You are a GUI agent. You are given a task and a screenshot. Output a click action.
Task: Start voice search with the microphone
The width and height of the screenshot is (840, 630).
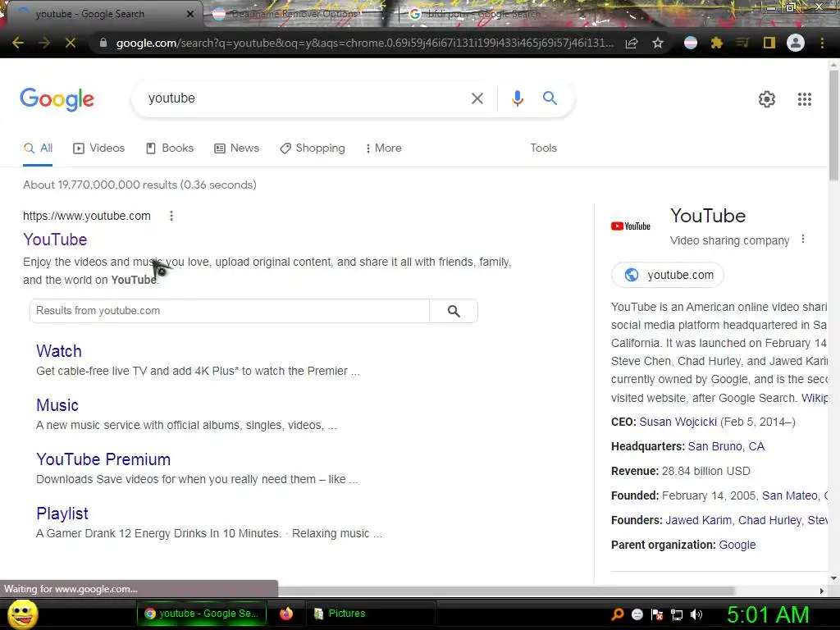point(517,98)
